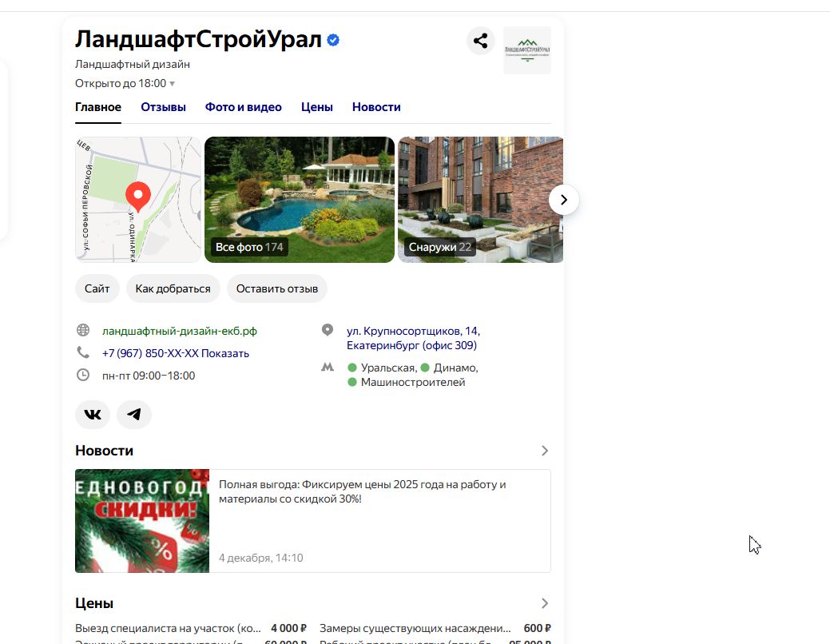830x644 pixels.
Task: Show the full phone number
Action: [x=224, y=353]
